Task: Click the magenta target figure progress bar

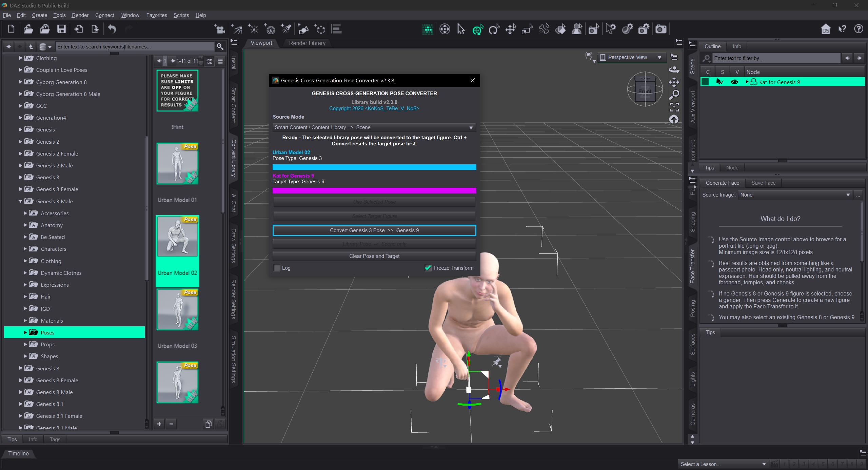Action: 374,191
